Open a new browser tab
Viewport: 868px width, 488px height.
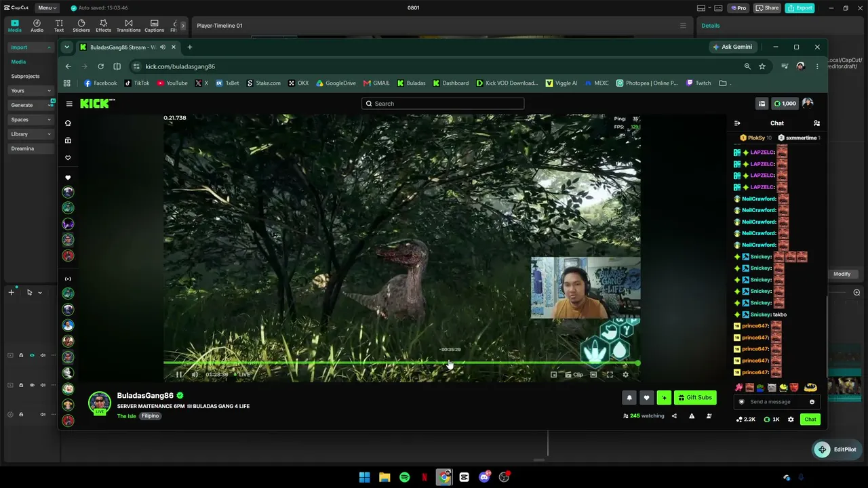(190, 47)
